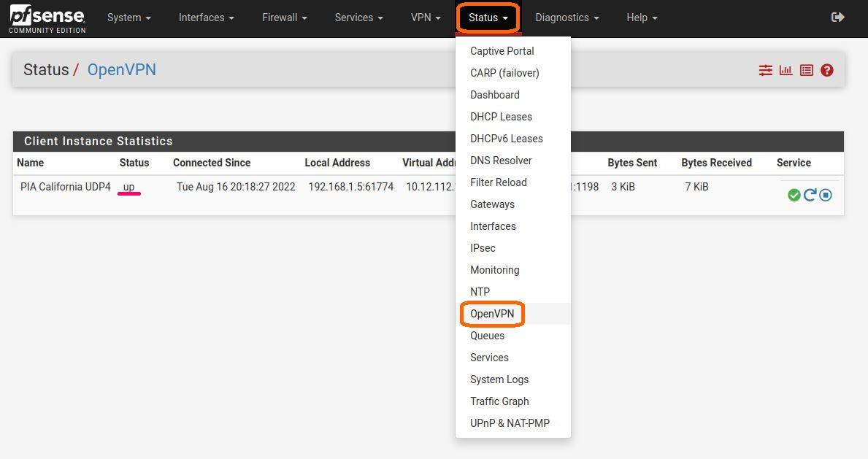Choose System Logs in the Status menu
Screen dimensions: 868x459
tap(499, 379)
